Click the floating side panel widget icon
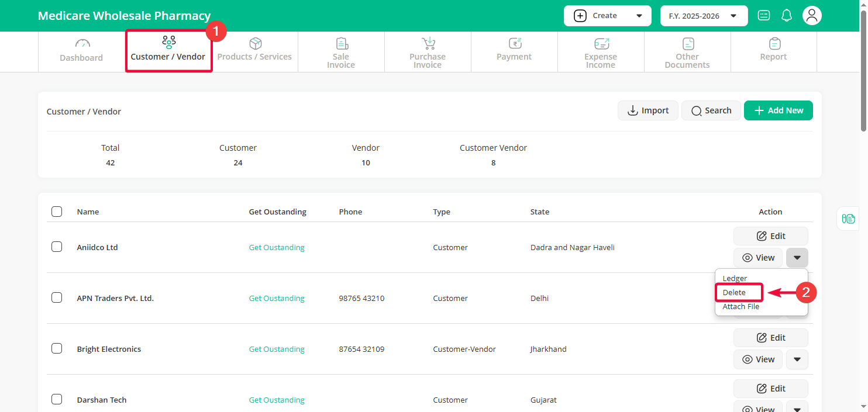Viewport: 868px width, 412px height. 848,219
